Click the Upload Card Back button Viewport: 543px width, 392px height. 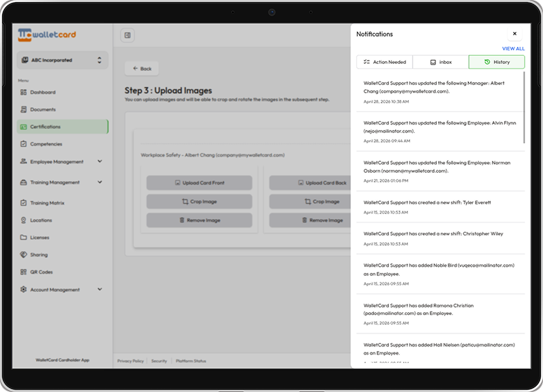310,182
